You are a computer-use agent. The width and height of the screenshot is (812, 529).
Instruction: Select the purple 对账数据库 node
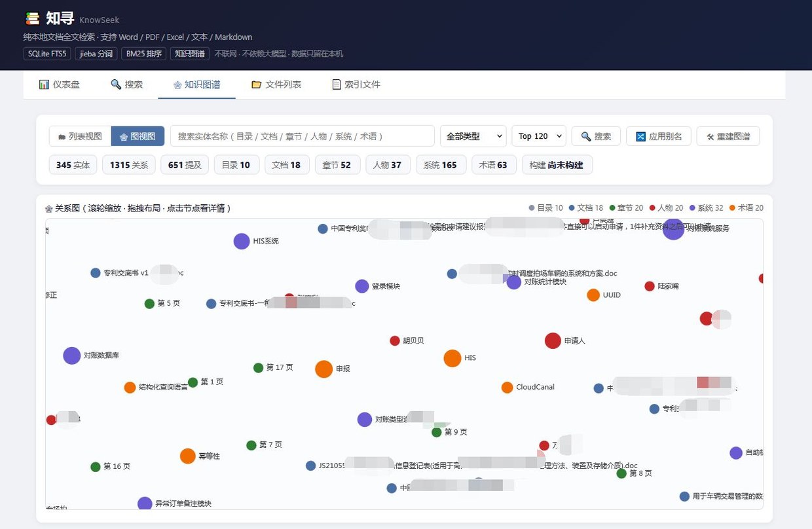72,356
